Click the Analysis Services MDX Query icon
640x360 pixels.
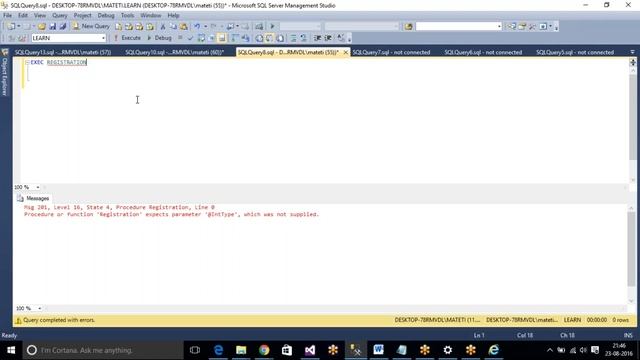coord(129,27)
